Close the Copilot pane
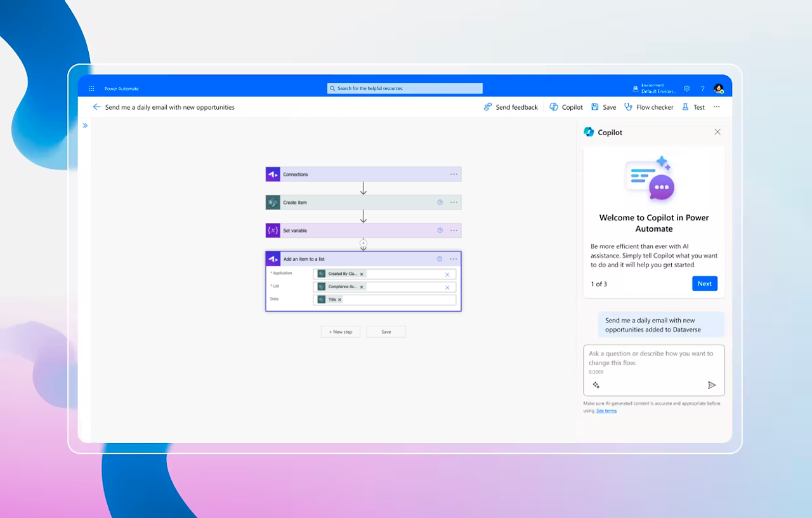812x518 pixels. click(x=717, y=132)
